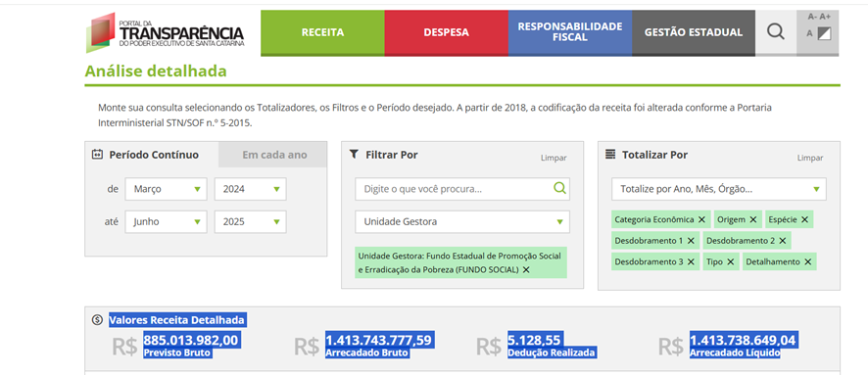Click search magnifier in Filtrar Por field
The width and height of the screenshot is (868, 375).
[x=559, y=189]
